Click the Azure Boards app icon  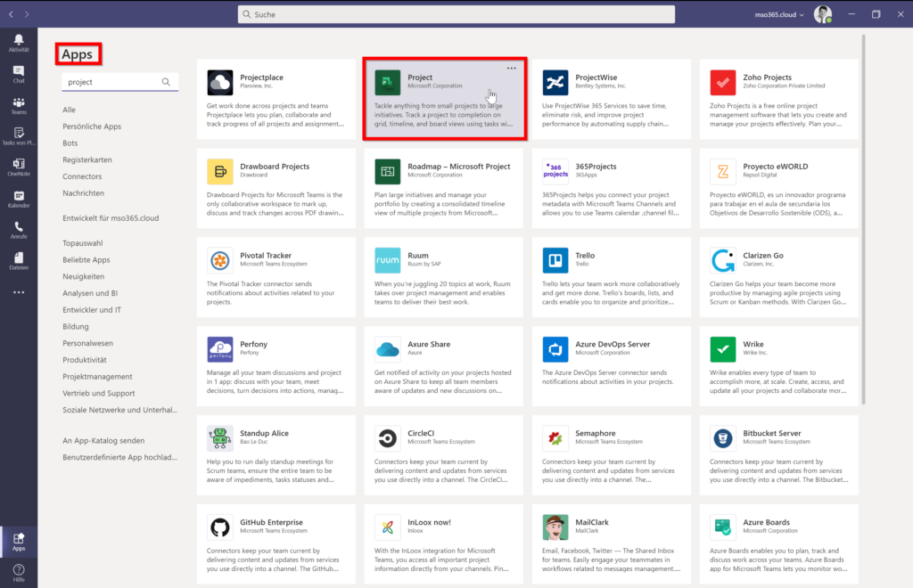point(722,527)
